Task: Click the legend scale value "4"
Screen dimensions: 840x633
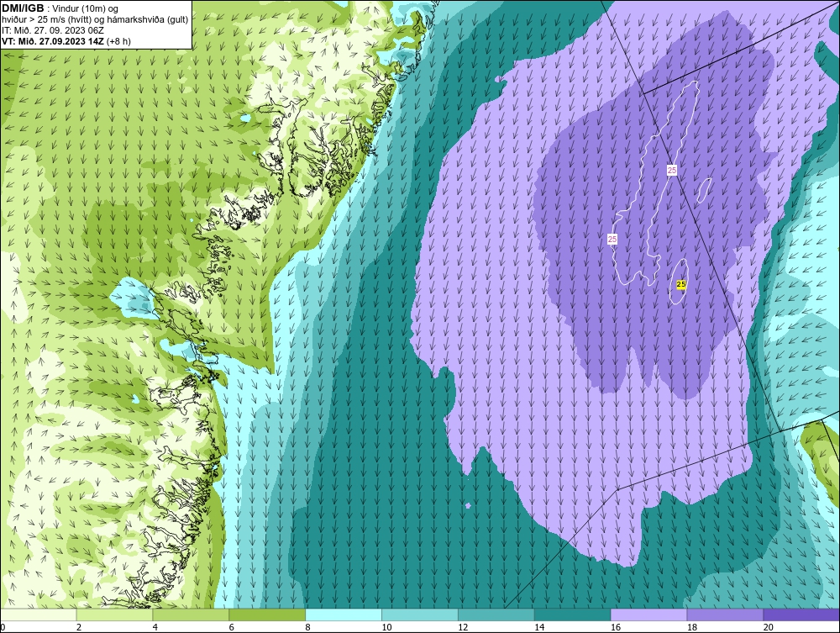Action: click(x=155, y=627)
